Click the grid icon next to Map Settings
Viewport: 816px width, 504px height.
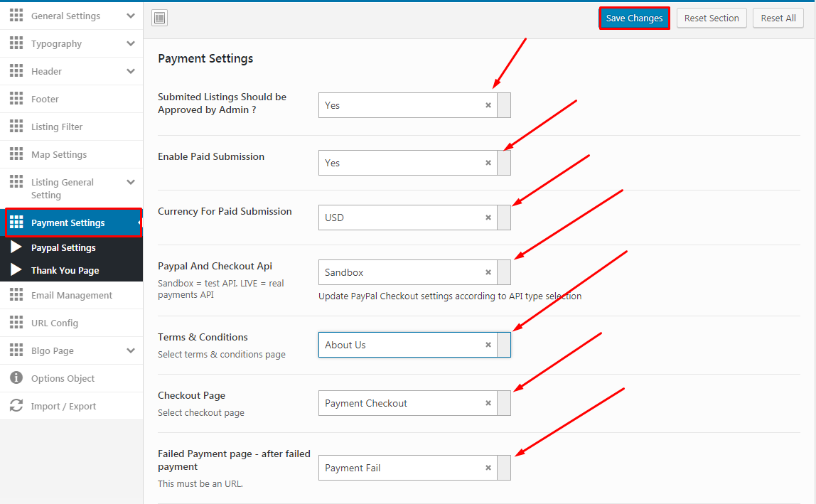pyautogui.click(x=16, y=154)
